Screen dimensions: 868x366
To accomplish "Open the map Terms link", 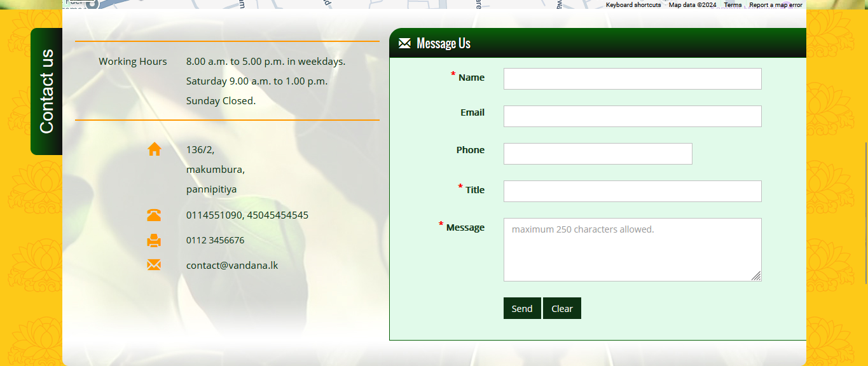I will point(733,4).
